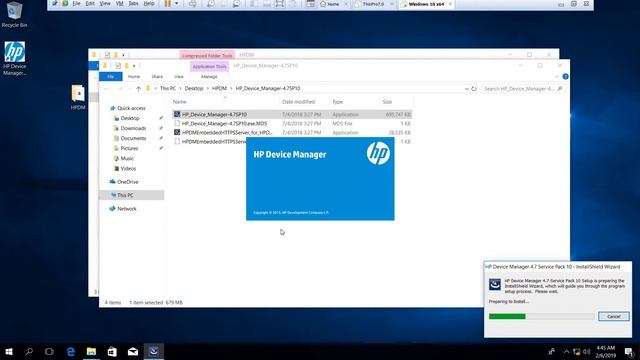
Task: Open the Customize Quick Access Toolbar dropdown
Action: click(134, 66)
